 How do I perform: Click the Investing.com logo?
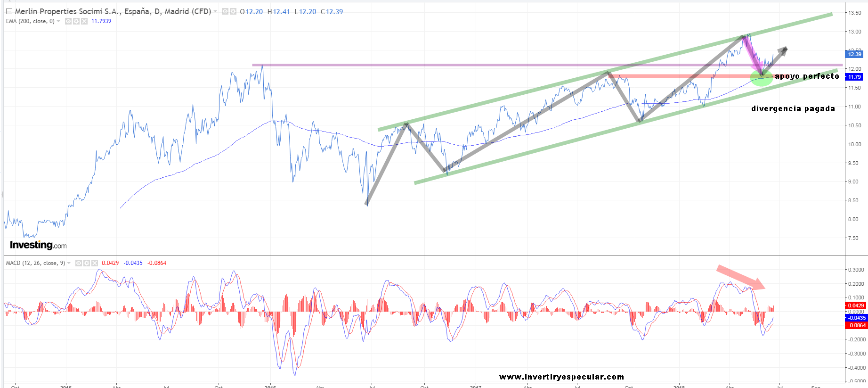click(38, 245)
